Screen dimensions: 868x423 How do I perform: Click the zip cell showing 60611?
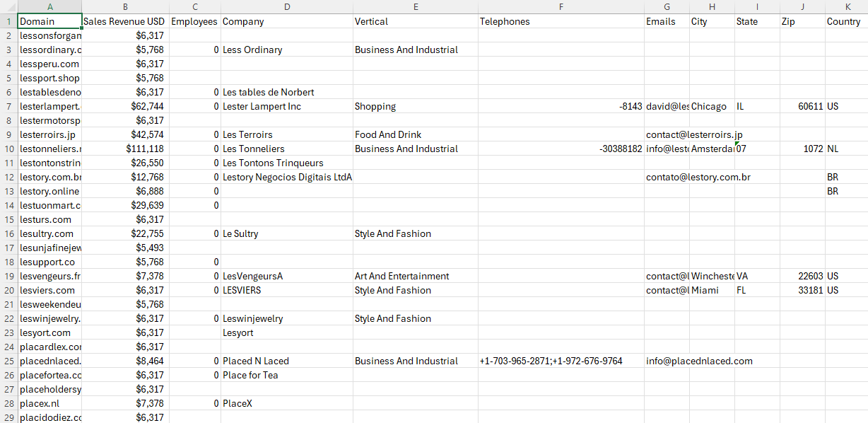tap(802, 106)
